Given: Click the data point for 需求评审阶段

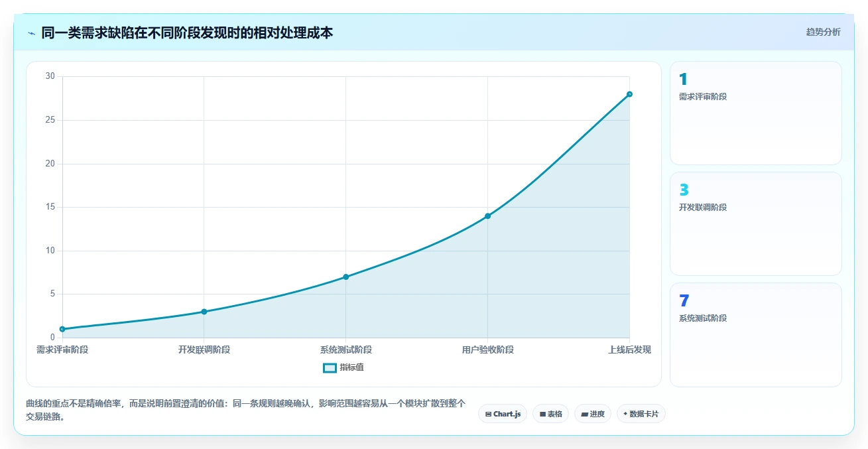Looking at the screenshot, I should pos(62,329).
